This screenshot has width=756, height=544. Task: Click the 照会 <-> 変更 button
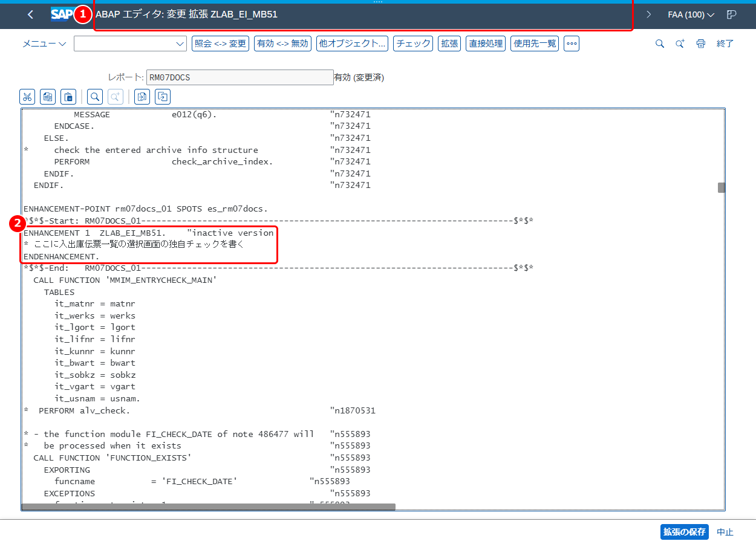[220, 44]
